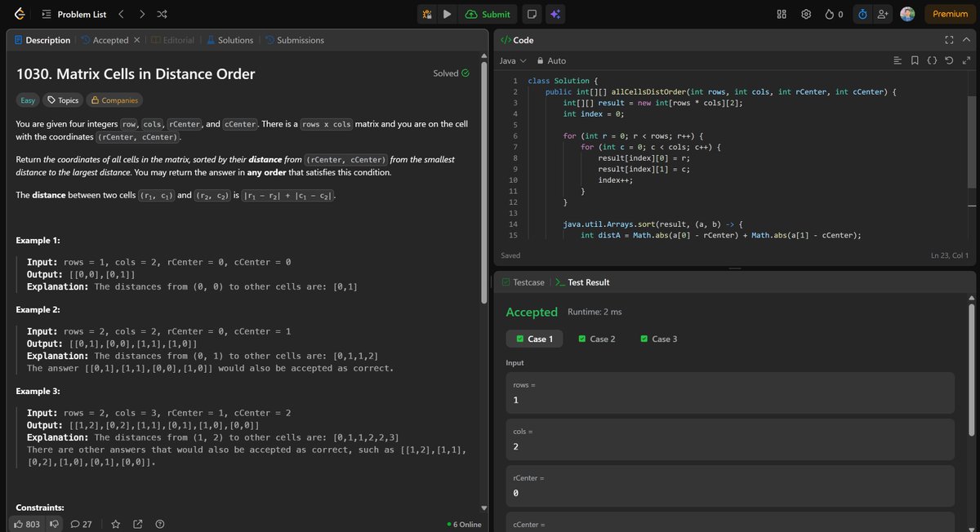Click code line number 14
Viewport: 980px width, 532px height.
pos(513,224)
